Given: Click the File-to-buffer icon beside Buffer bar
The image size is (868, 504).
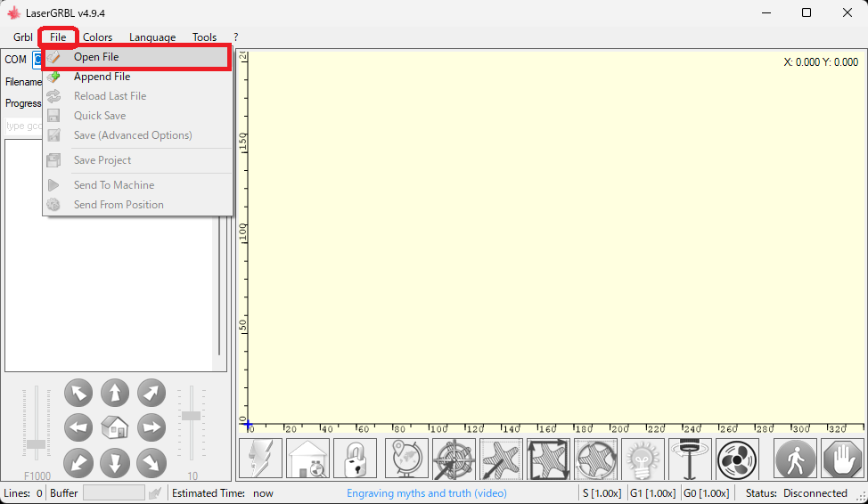Looking at the screenshot, I should [155, 492].
